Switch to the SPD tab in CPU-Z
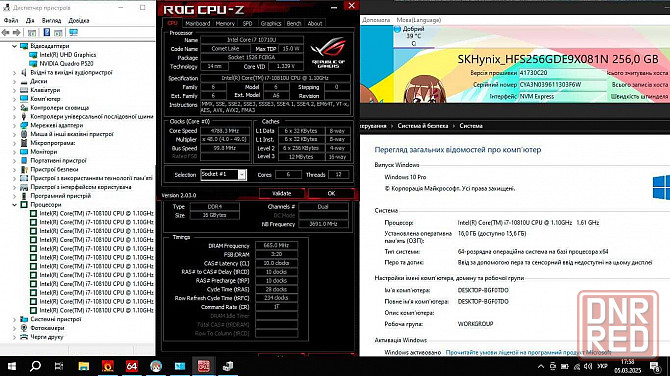The width and height of the screenshot is (670, 376). coord(247,24)
